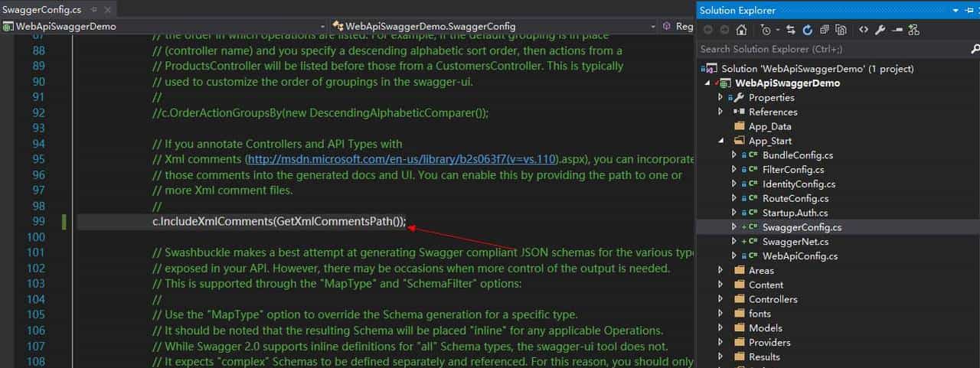Select WebApiConfig.cs file
Screen dimensions: 980x368
coord(800,256)
